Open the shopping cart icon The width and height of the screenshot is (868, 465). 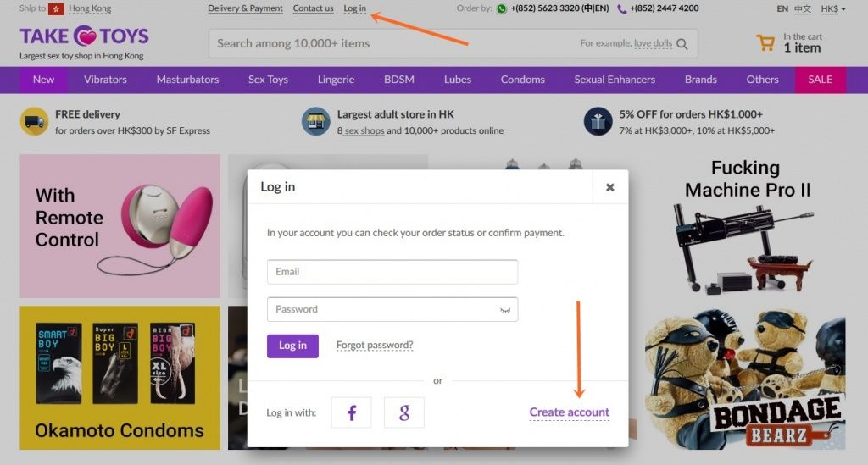(766, 42)
